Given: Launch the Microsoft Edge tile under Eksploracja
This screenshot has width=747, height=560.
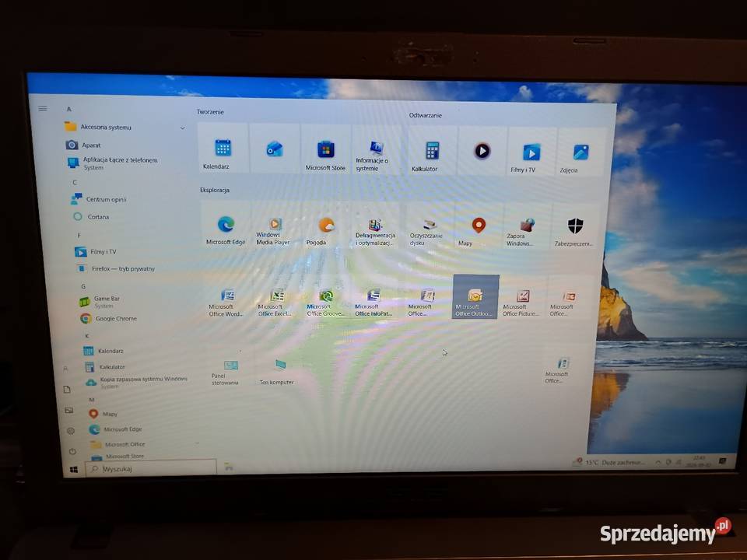Looking at the screenshot, I should [x=226, y=225].
